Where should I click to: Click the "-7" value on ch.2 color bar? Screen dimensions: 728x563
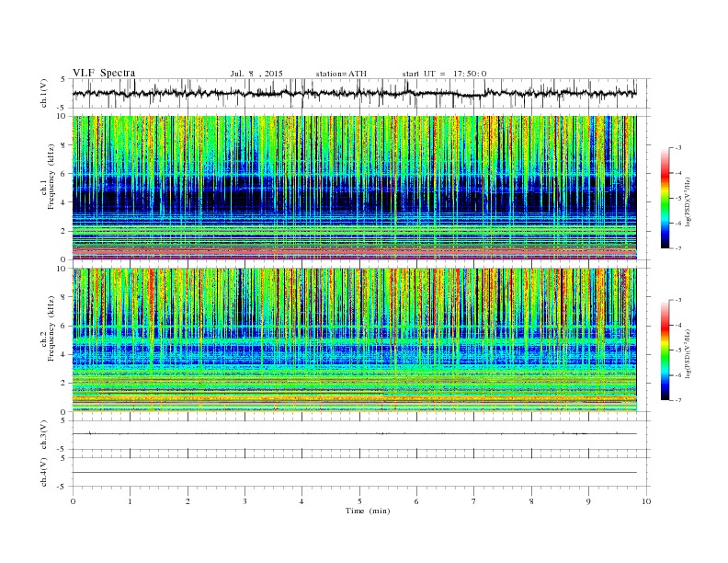pos(677,400)
